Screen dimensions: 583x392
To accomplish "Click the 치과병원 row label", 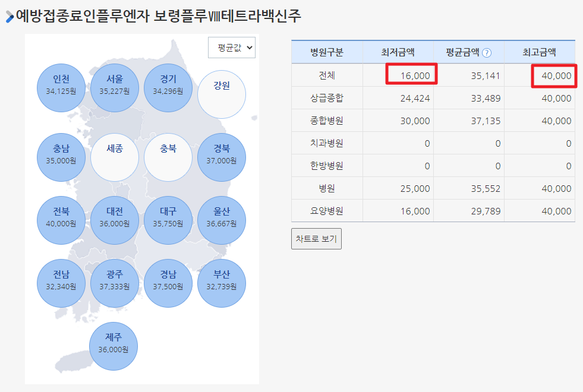I will pos(327,143).
